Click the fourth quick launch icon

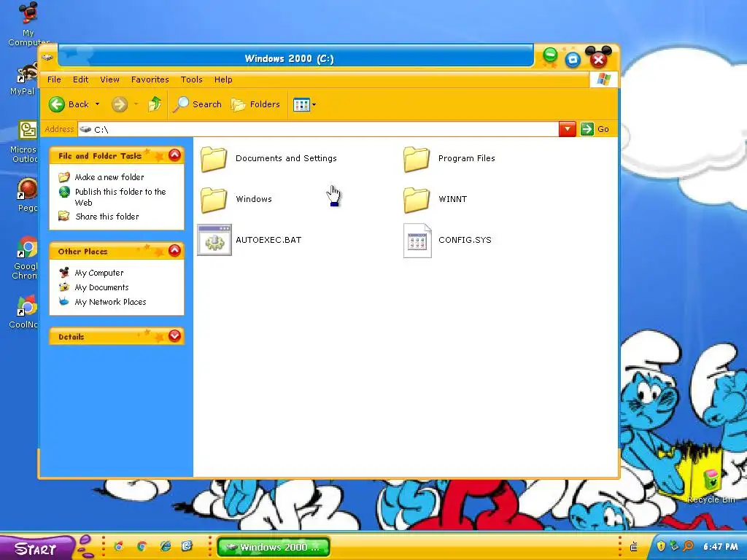tap(187, 546)
